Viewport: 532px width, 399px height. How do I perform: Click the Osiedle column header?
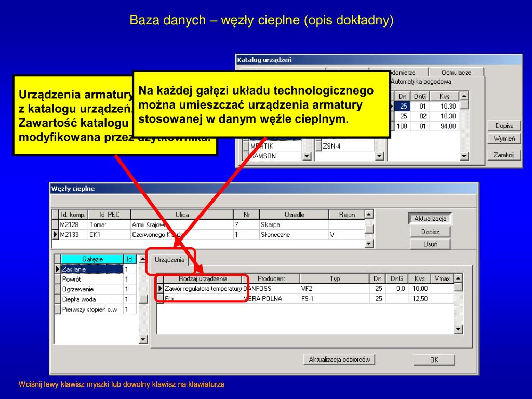point(294,215)
